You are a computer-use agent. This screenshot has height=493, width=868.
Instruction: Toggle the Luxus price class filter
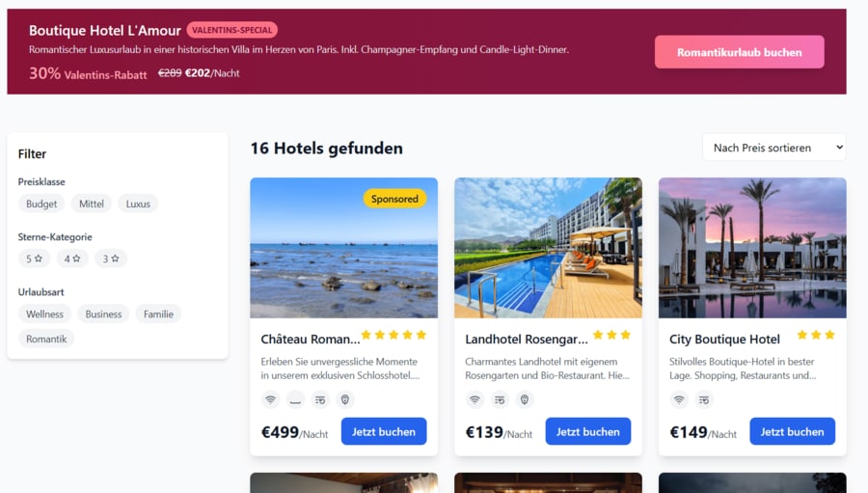click(138, 204)
